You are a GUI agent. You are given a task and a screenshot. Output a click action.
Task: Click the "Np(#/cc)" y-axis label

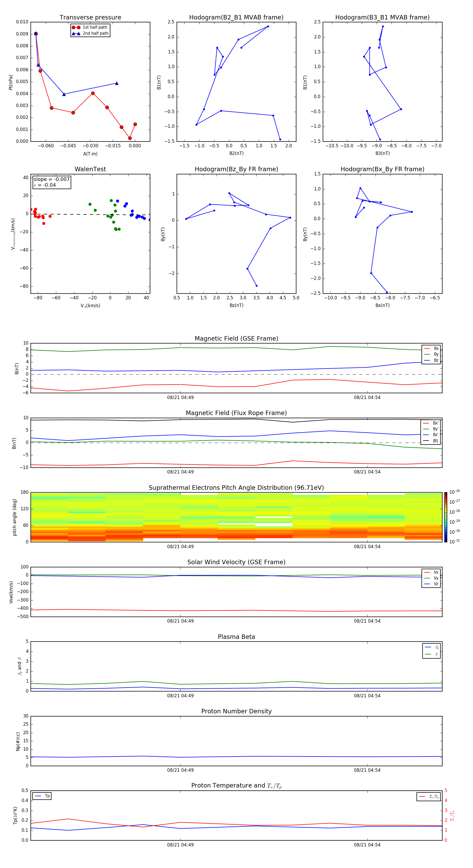[x=18, y=741]
